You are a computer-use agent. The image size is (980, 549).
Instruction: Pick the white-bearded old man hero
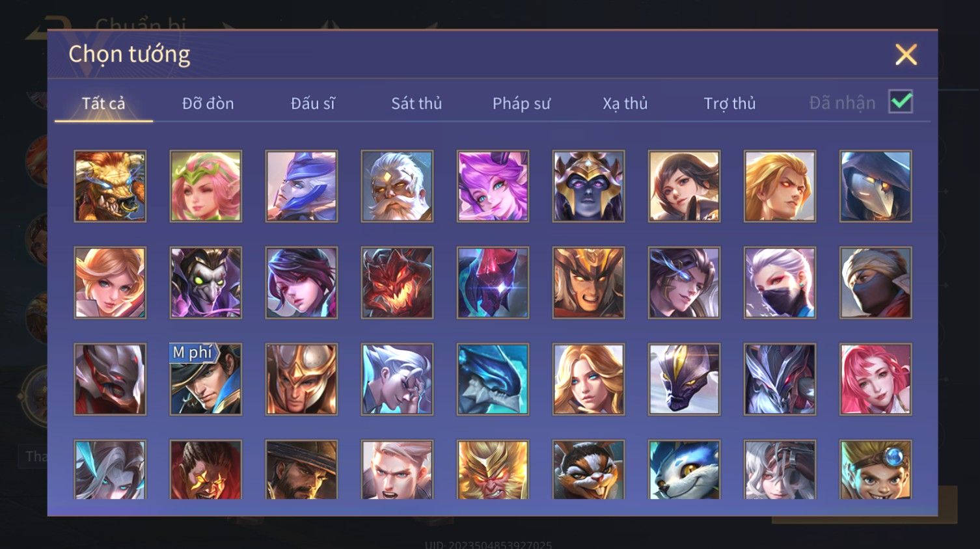pyautogui.click(x=397, y=186)
